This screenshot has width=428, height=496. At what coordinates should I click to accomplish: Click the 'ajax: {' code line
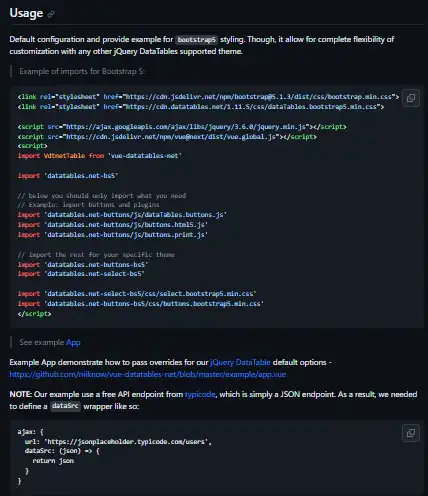click(31, 432)
